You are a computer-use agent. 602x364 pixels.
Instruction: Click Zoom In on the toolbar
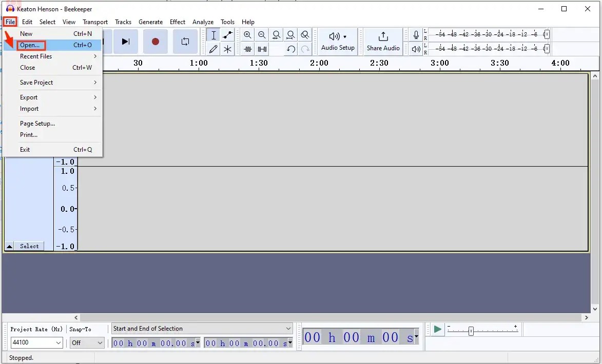(x=247, y=35)
